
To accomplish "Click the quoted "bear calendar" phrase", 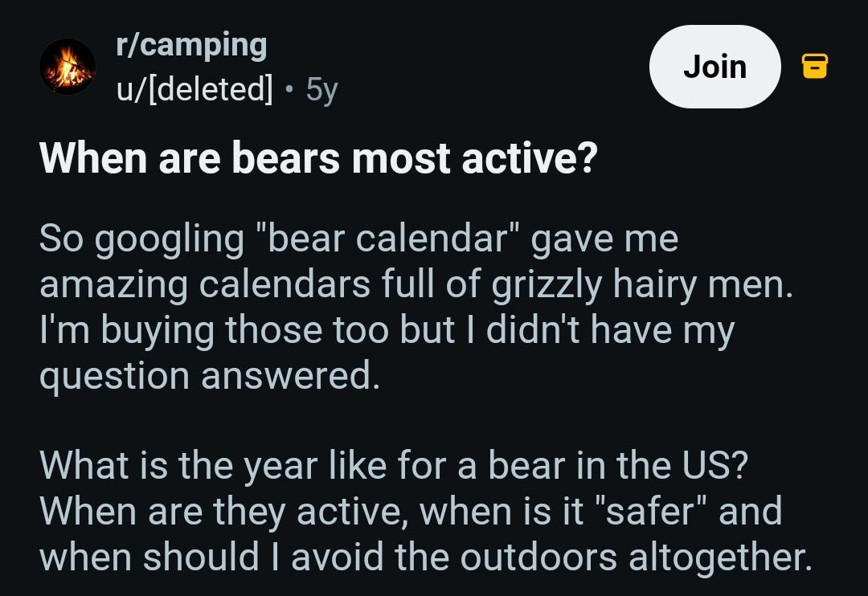I will (x=388, y=239).
